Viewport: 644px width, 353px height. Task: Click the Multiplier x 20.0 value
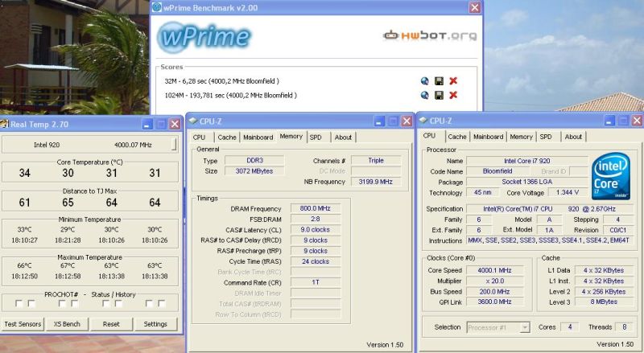click(494, 281)
